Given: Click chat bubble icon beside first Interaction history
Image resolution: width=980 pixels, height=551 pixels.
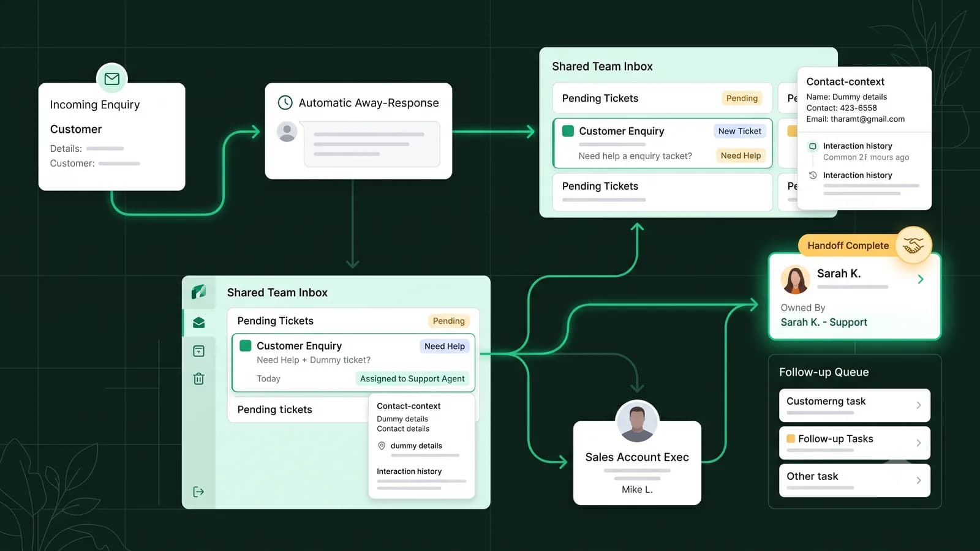Looking at the screenshot, I should 813,146.
